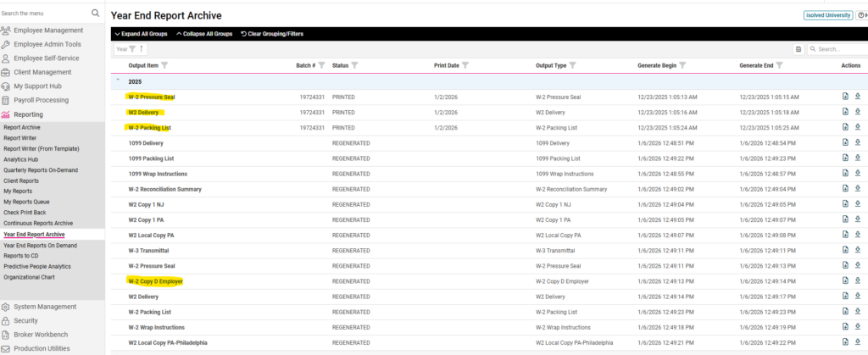Toggle sort direction on Year grouping
Viewport: 868px width, 355px height.
pyautogui.click(x=142, y=49)
